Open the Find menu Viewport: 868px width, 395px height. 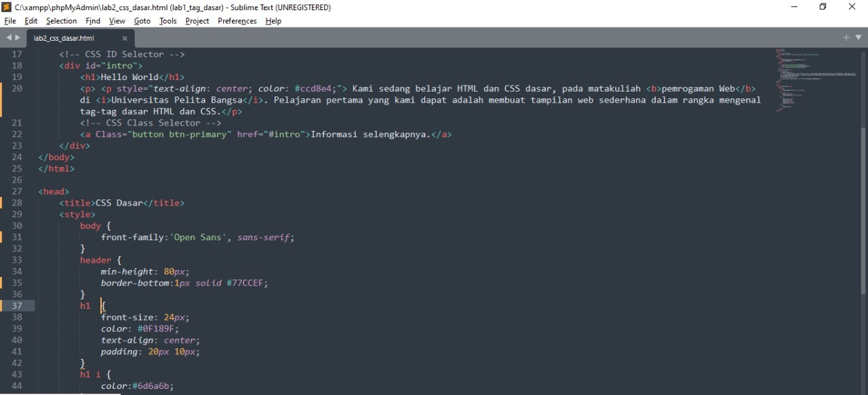pos(92,21)
